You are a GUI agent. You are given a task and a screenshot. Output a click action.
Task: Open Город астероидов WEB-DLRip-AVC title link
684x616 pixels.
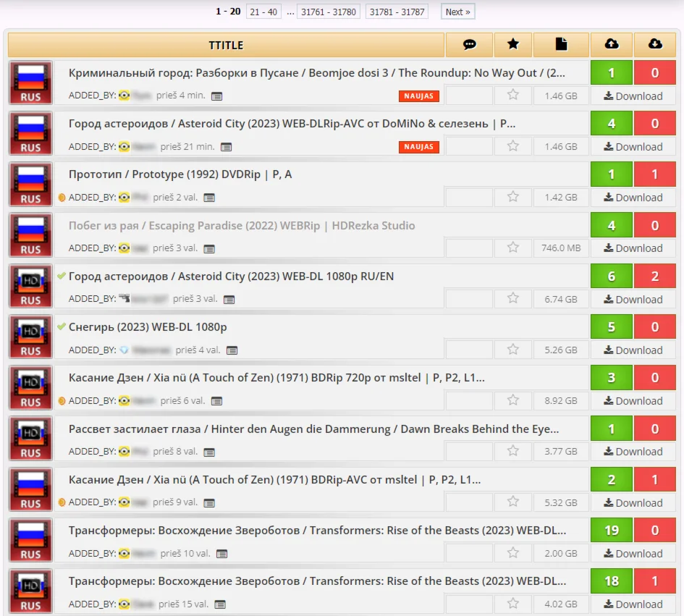292,124
